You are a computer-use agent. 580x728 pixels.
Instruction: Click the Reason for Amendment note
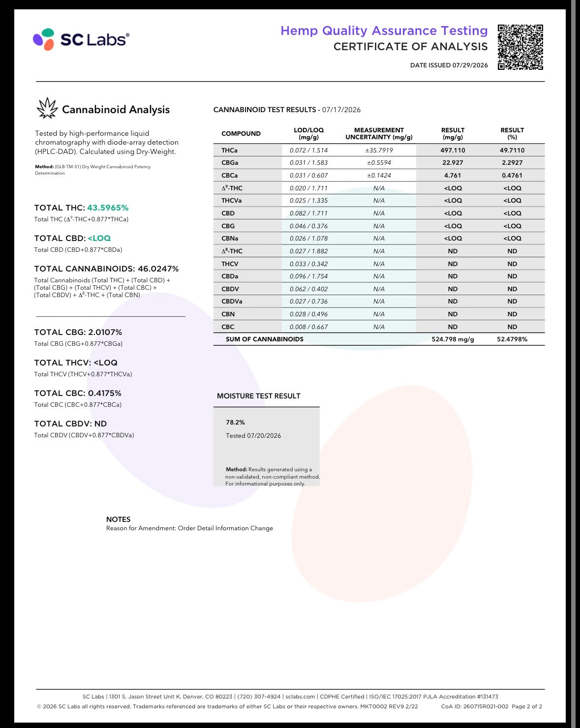pos(189,528)
